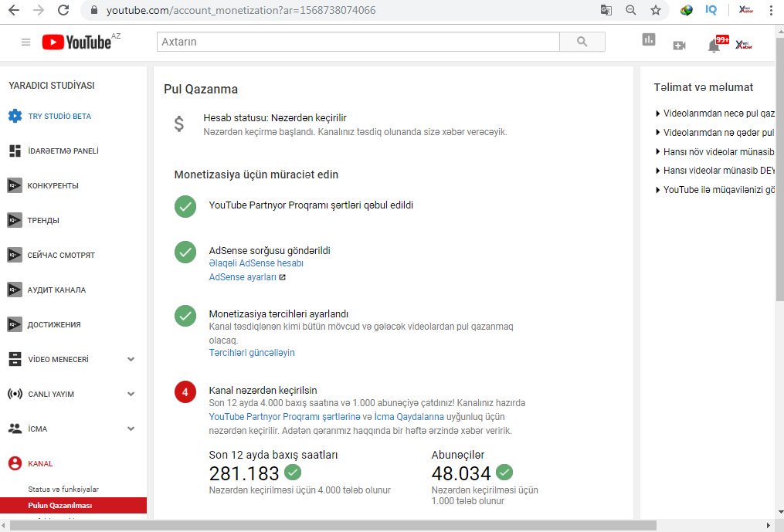Viewport: 784px width, 532px height.
Task: Open the translate page icon in address bar
Action: (606, 10)
